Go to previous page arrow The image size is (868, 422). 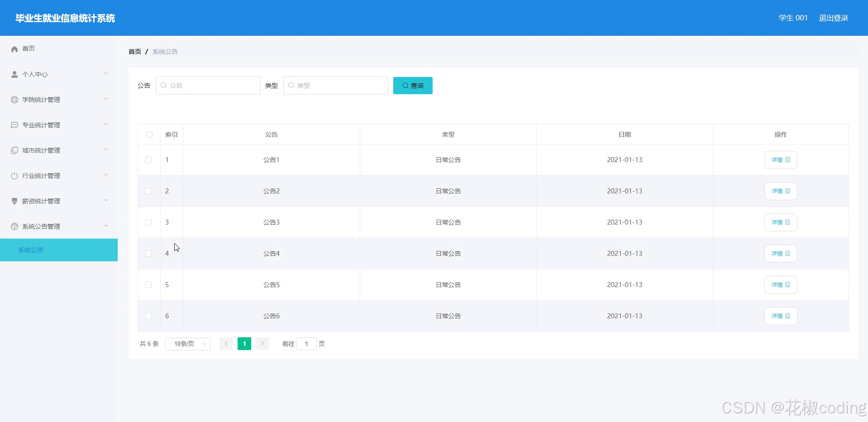coord(226,344)
